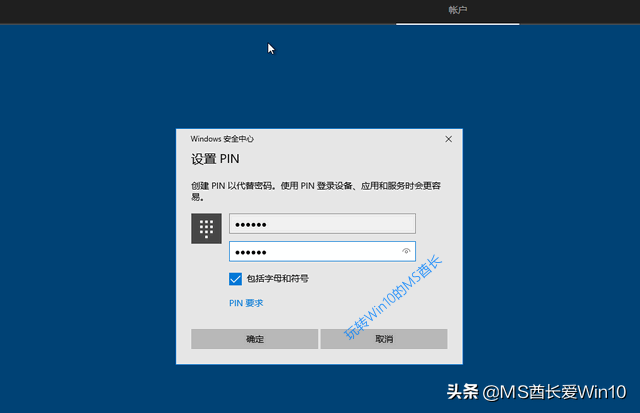The width and height of the screenshot is (640, 413).
Task: Click the diagonal 玩转Win10的MS酋长 watermark
Action: pos(392,299)
